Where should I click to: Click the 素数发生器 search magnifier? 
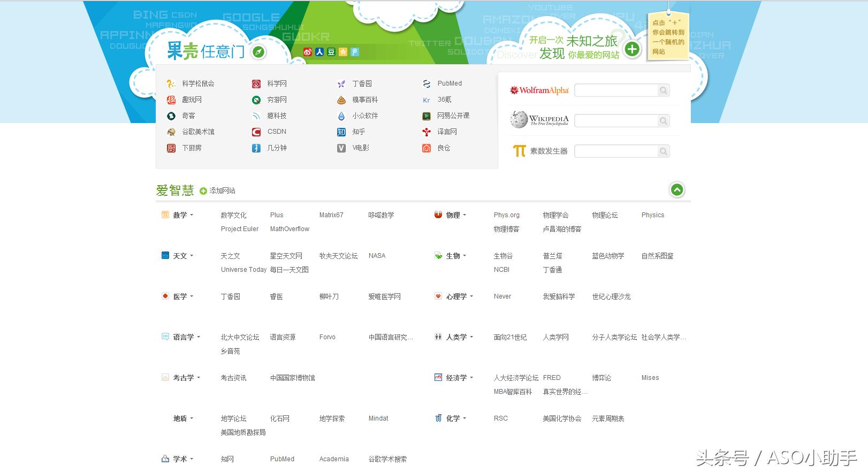coord(664,151)
